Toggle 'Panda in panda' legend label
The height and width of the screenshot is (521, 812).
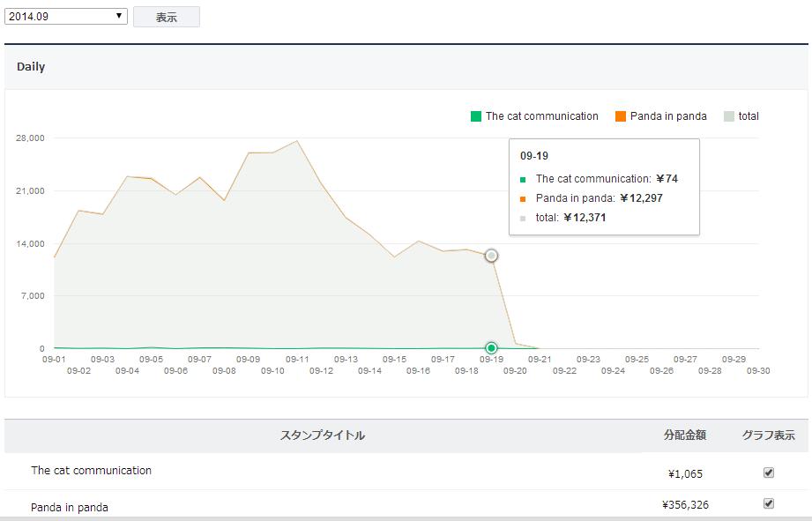point(668,116)
